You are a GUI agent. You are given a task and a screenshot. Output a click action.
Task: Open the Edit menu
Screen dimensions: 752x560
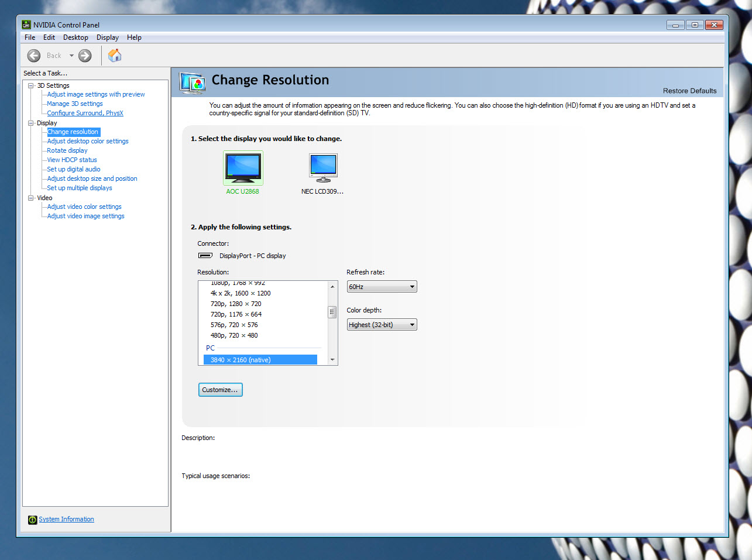tap(49, 37)
